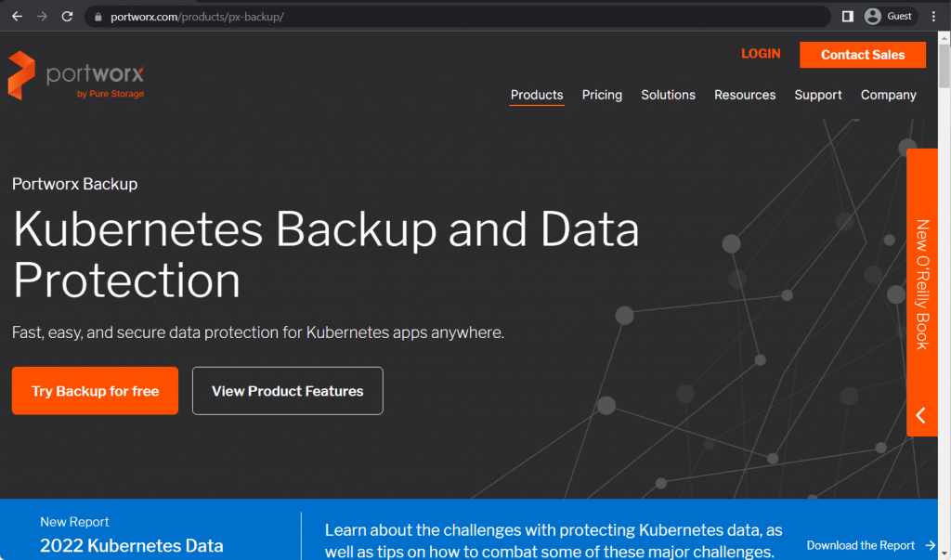Open the Solutions menu

tap(669, 95)
